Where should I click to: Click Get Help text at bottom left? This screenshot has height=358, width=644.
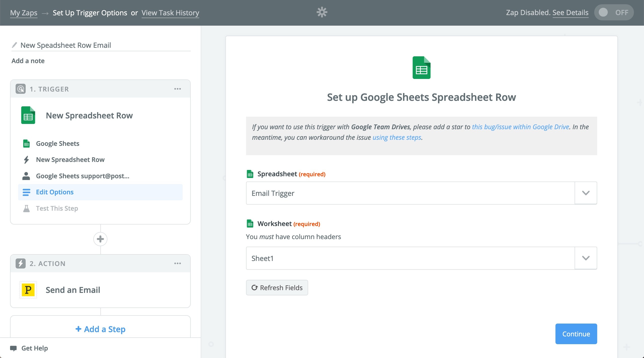click(x=34, y=348)
